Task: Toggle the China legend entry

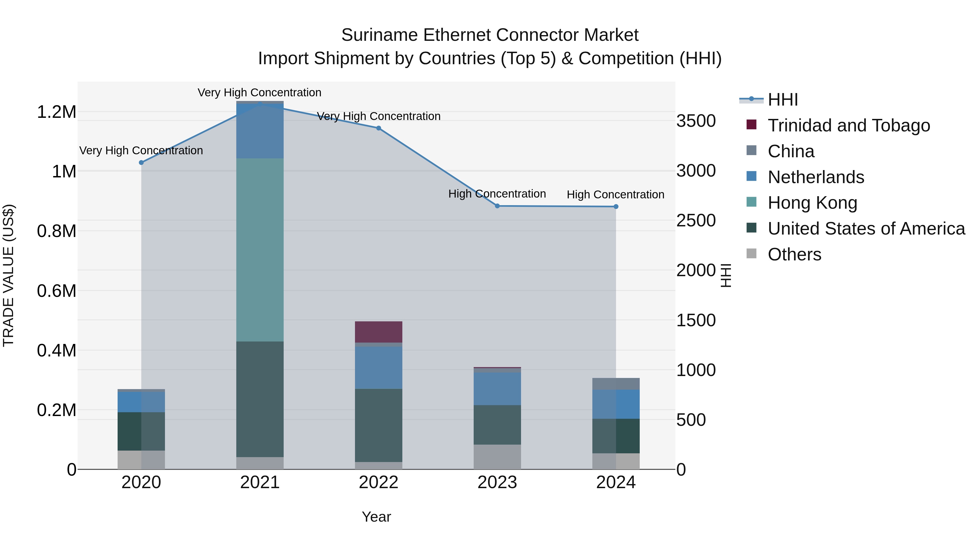Action: (x=780, y=151)
